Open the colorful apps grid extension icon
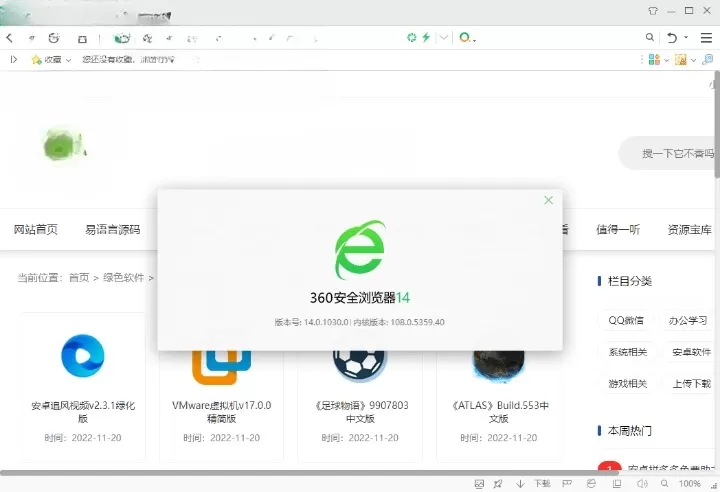The image size is (720, 492). [654, 59]
